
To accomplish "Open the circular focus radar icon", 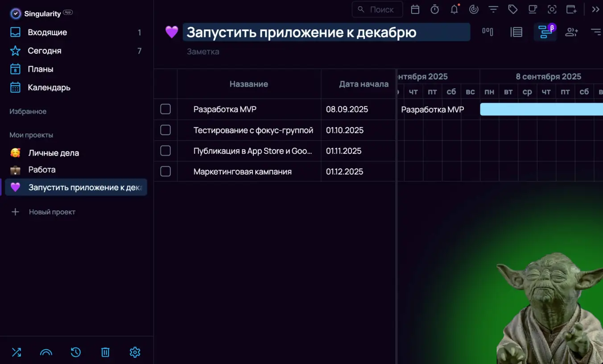I will tap(474, 9).
